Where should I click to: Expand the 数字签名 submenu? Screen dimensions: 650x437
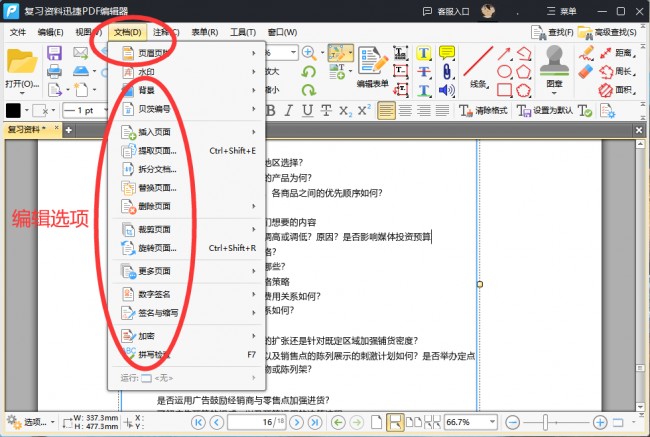(x=187, y=294)
